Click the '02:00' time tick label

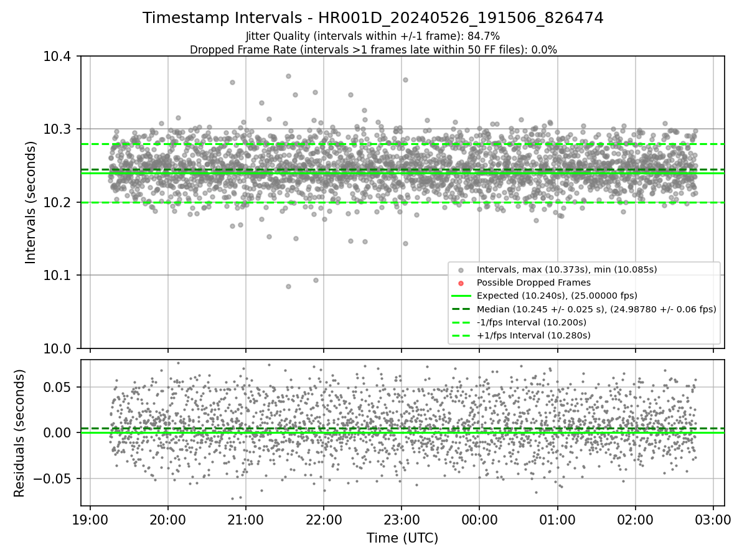point(635,520)
